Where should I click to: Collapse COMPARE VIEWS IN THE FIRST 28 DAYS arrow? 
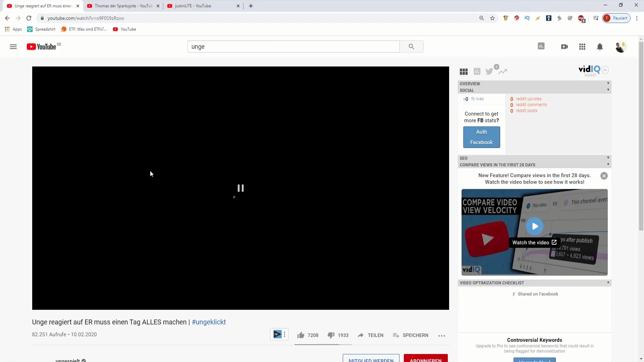click(x=608, y=164)
